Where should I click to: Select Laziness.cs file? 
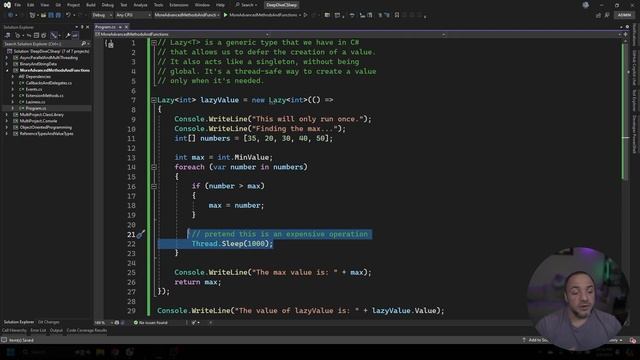coord(35,102)
